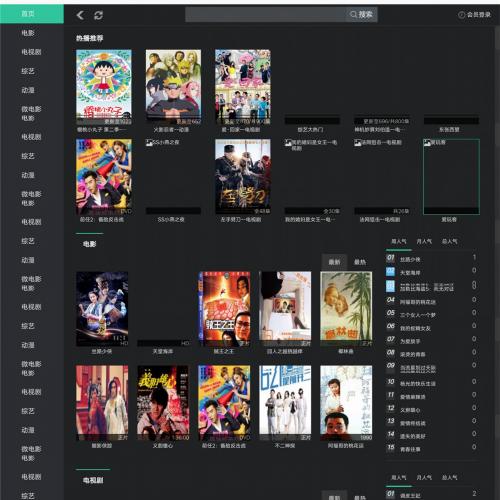
Task: Open the 阿福哥的桃花运 movie poster
Action: click(346, 403)
